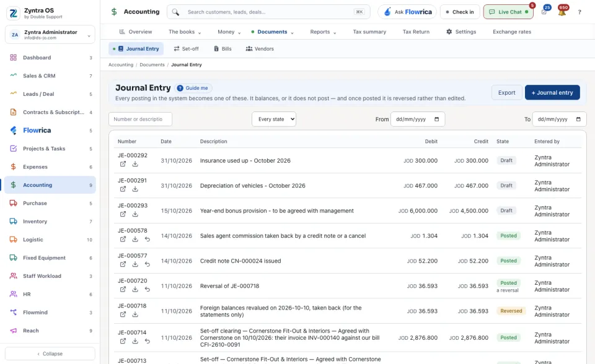Open the To date calendar picker
Screen dimensions: 595x364
[578, 119]
